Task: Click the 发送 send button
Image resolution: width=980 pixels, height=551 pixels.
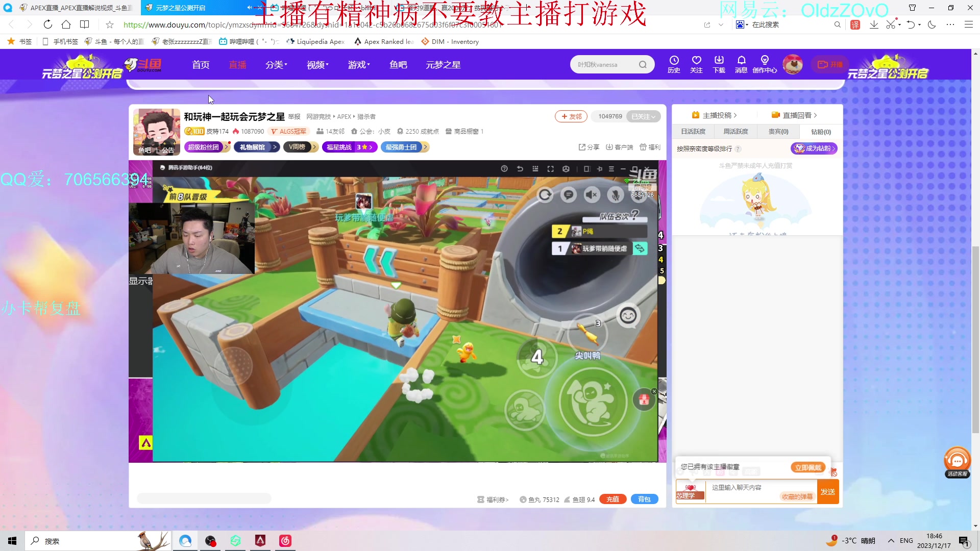Action: coord(828,492)
